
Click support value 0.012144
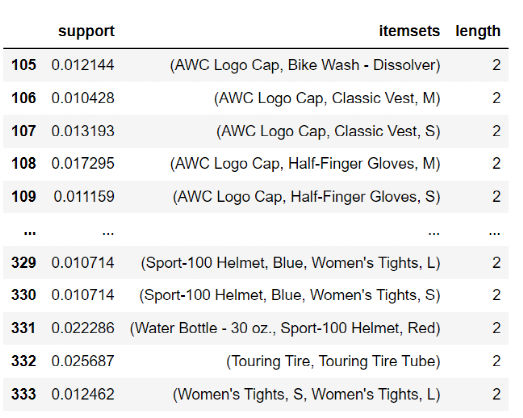coord(83,65)
